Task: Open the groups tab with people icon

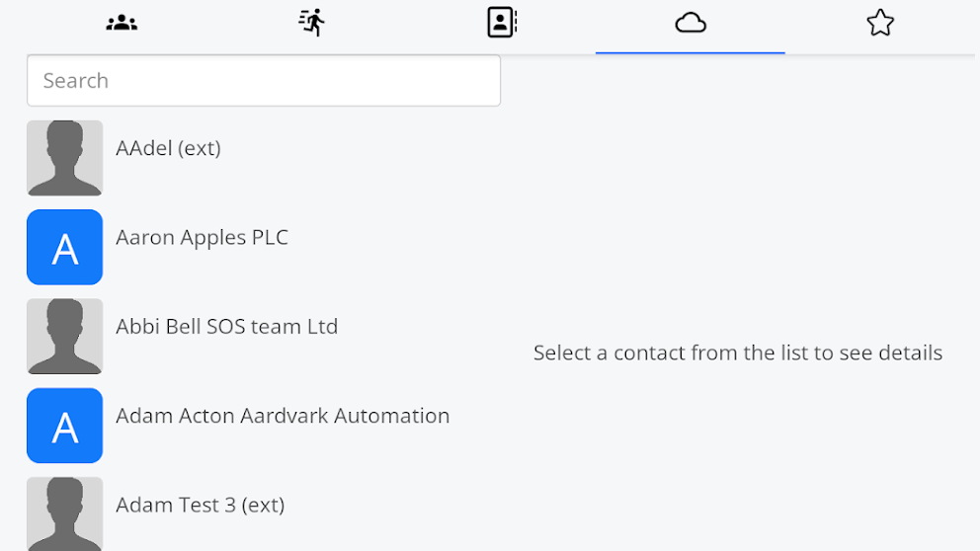Action: click(x=122, y=23)
